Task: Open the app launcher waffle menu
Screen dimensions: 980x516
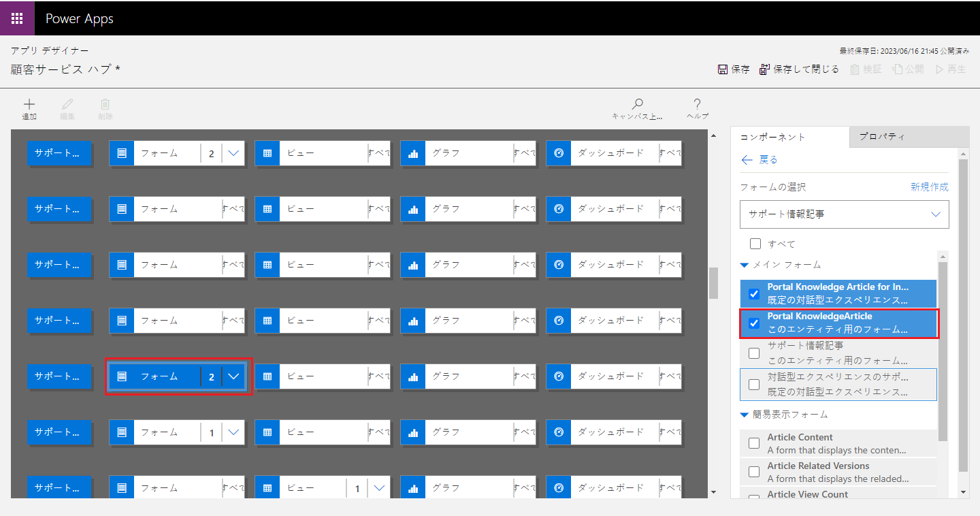Action: (17, 18)
